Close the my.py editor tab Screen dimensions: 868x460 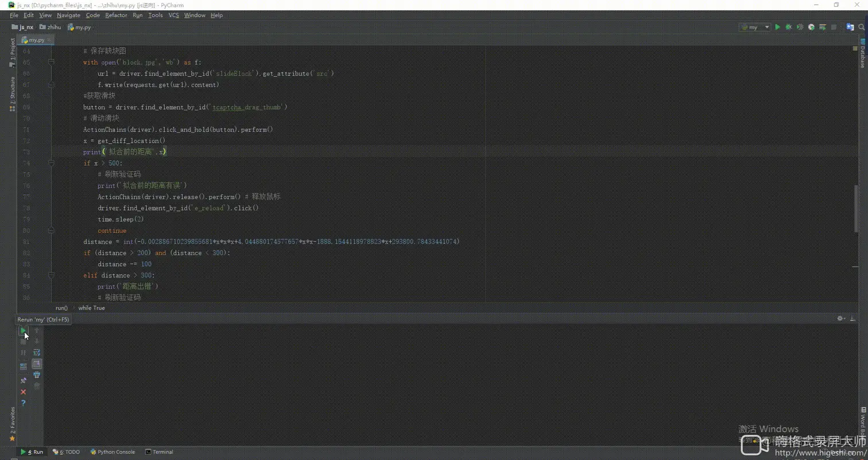[49, 40]
